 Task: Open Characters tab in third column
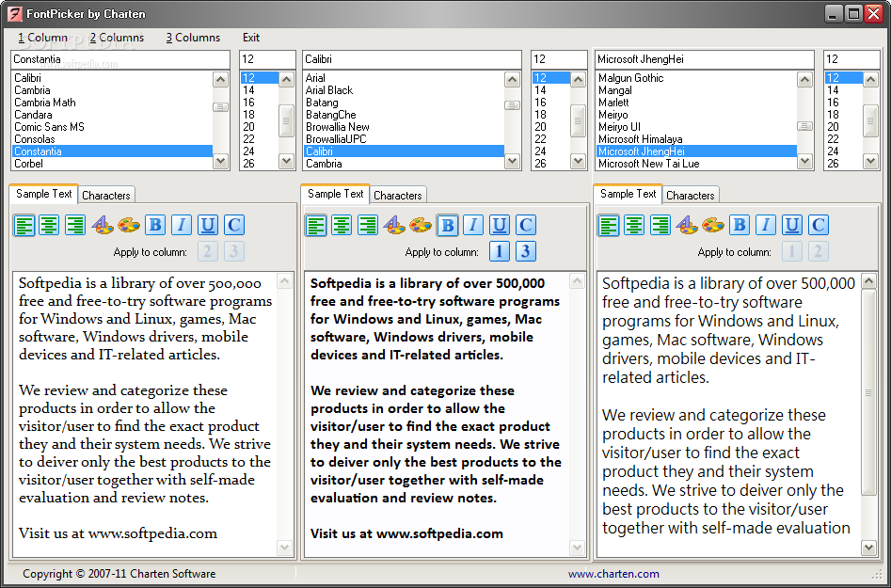tap(691, 196)
